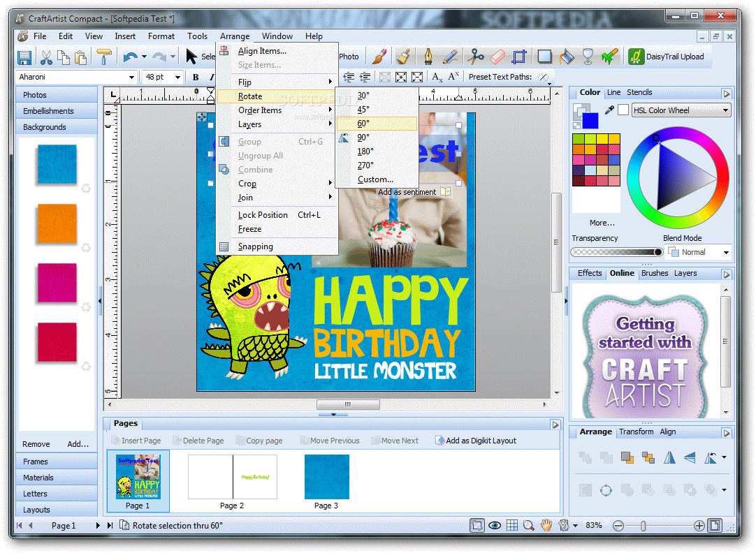Select the Scissors cutting tool
Viewport: 756px width, 553px height.
pyautogui.click(x=475, y=57)
